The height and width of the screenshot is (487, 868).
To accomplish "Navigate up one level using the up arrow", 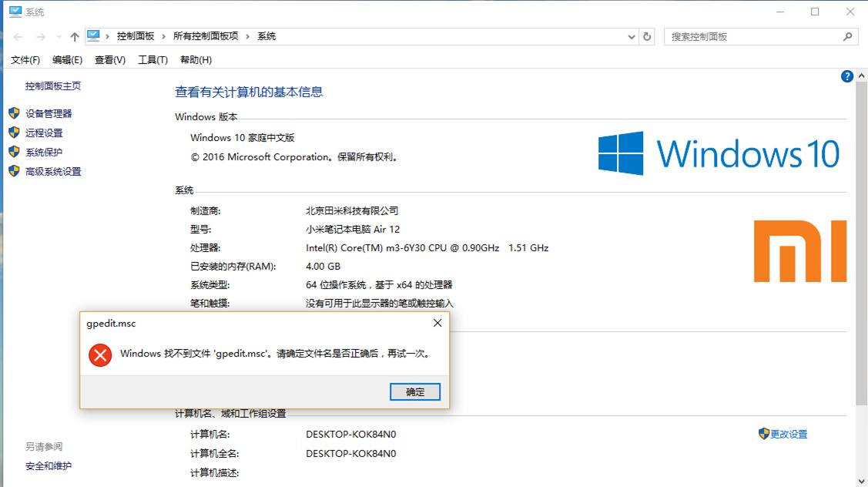I will pos(74,35).
